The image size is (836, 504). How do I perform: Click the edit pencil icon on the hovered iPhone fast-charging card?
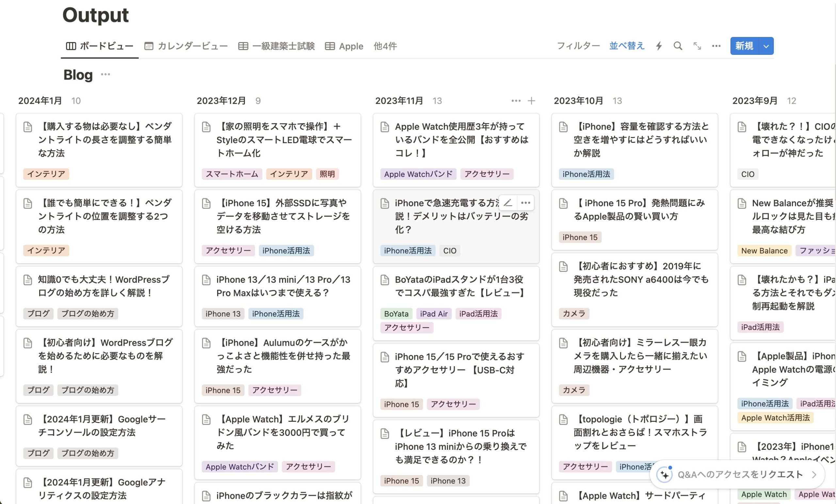point(507,203)
